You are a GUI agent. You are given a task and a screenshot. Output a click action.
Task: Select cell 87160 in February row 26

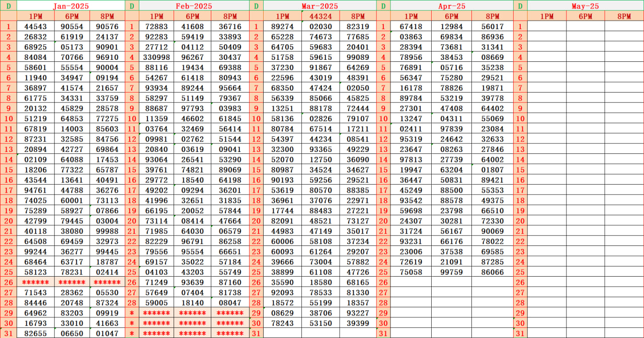pos(230,282)
